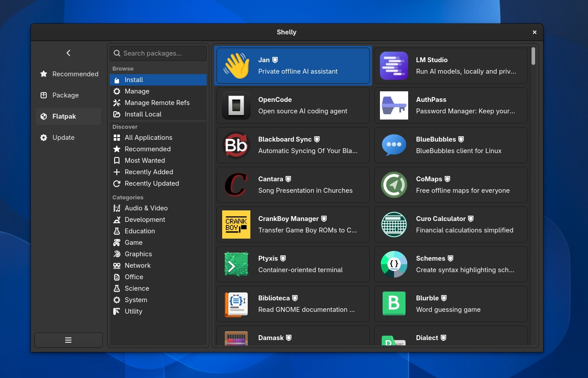The height and width of the screenshot is (378, 588).
Task: Show Recently Updated apps
Action: pos(158,183)
